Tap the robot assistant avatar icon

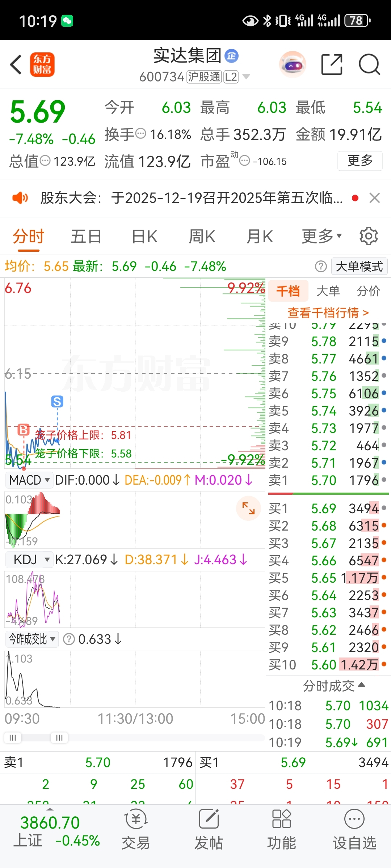(293, 65)
